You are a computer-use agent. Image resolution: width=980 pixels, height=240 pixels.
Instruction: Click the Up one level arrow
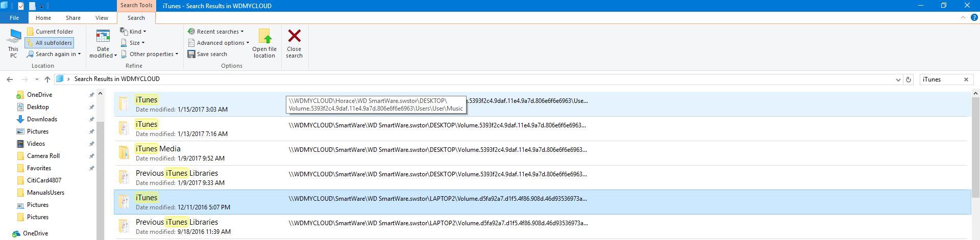tap(47, 79)
